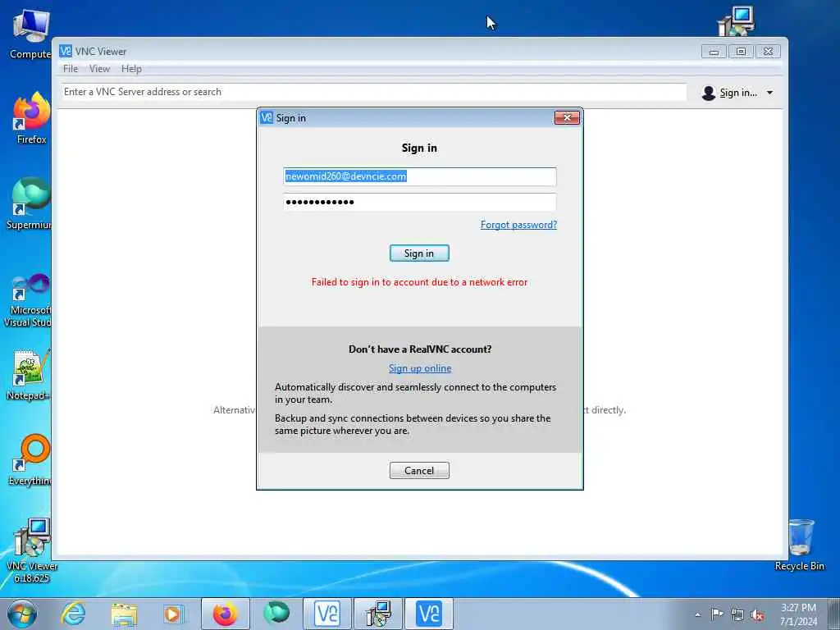Switch to Supermium in the taskbar

click(x=276, y=614)
